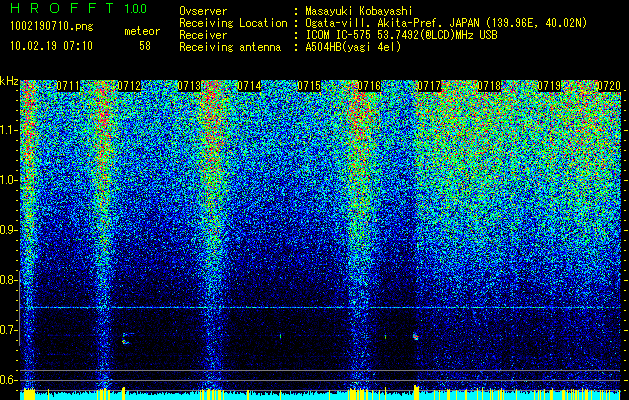Click the 0712 time marker

click(x=129, y=86)
